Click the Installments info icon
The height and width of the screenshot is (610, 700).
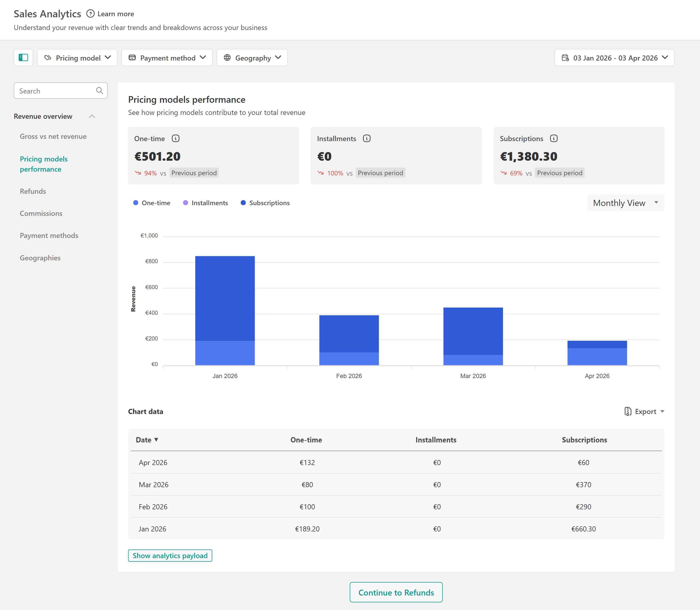(367, 139)
